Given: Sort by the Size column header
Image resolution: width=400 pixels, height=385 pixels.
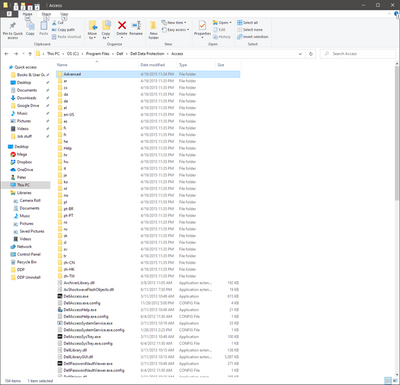Looking at the screenshot, I should [228, 65].
